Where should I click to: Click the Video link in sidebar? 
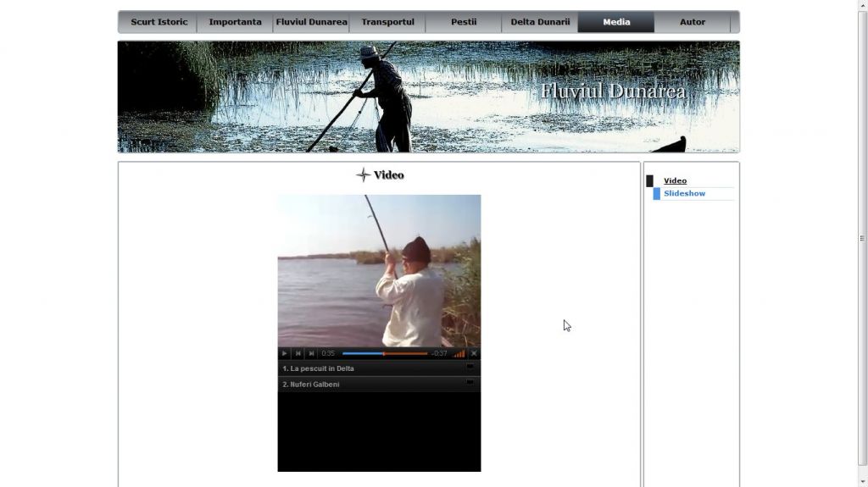click(x=675, y=180)
